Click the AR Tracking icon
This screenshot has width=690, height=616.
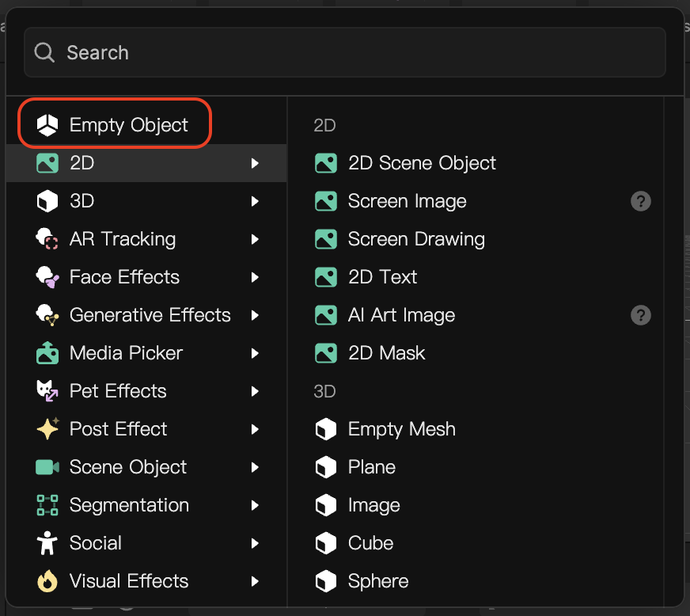(47, 238)
